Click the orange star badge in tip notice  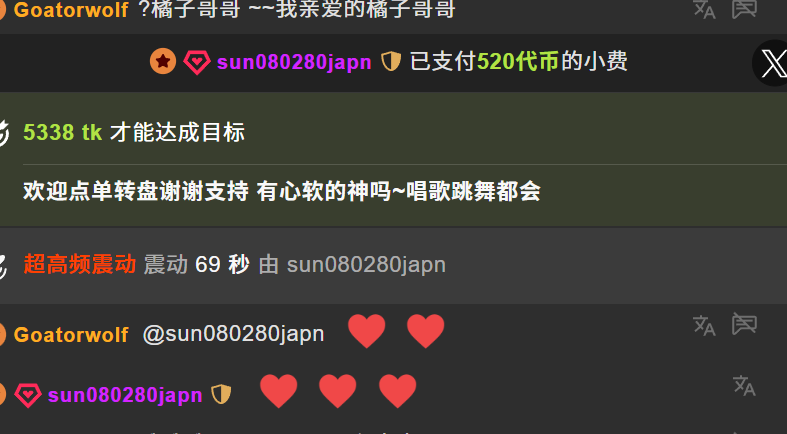coord(163,62)
